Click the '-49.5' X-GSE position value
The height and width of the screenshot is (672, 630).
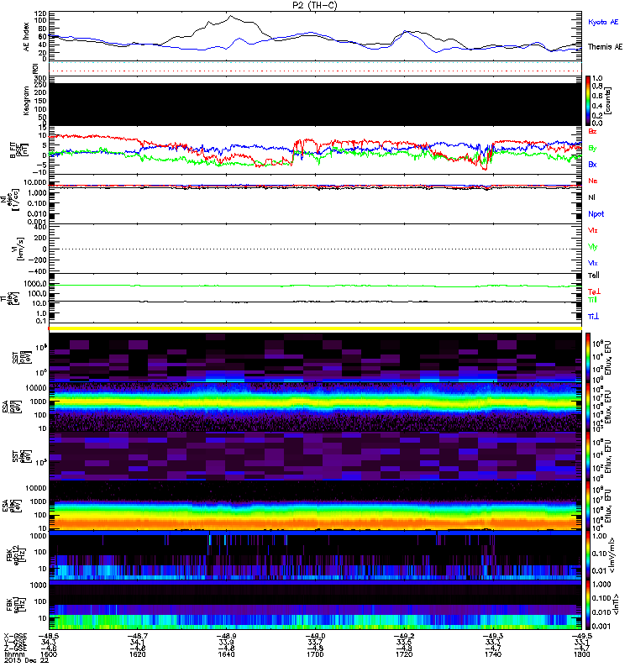pyautogui.click(x=581, y=637)
